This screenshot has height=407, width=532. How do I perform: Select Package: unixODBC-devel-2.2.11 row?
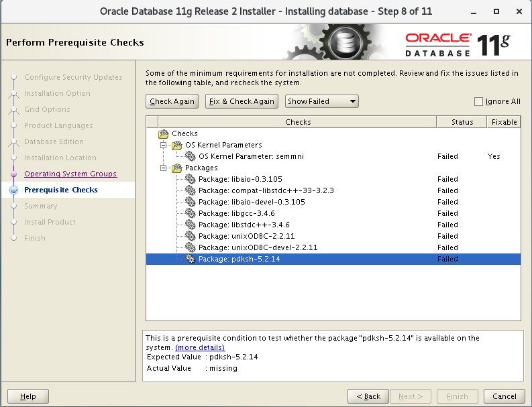tap(333, 247)
